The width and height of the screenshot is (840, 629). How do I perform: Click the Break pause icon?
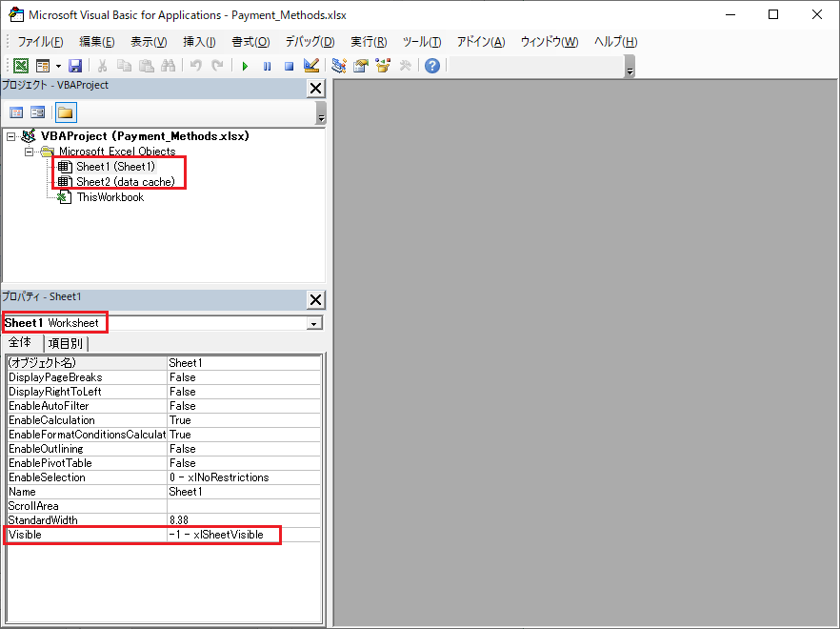pyautogui.click(x=267, y=66)
